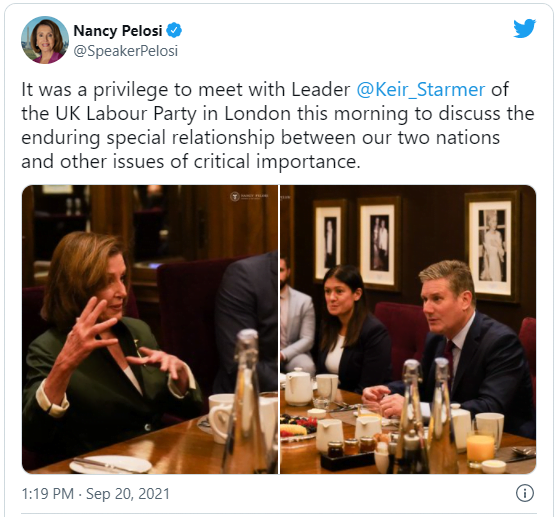Open the 1:19 PM Sep 20, 2021 timestamp

(x=96, y=494)
